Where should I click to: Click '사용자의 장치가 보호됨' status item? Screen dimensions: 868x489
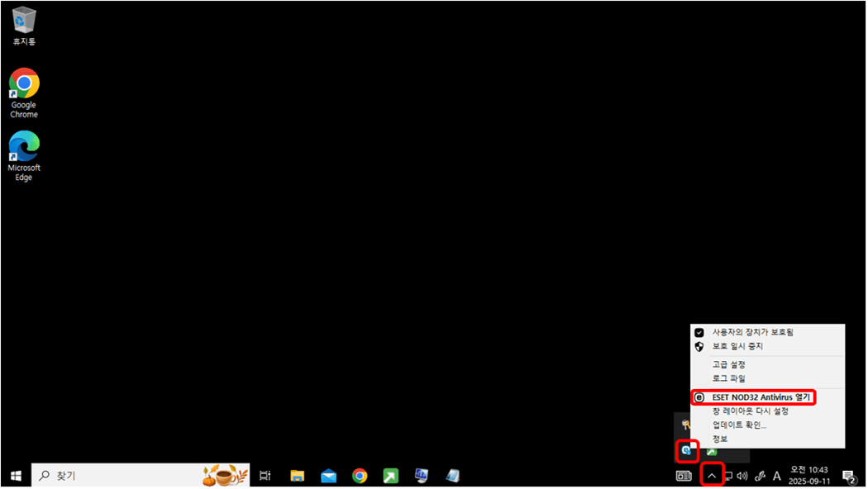tap(752, 332)
